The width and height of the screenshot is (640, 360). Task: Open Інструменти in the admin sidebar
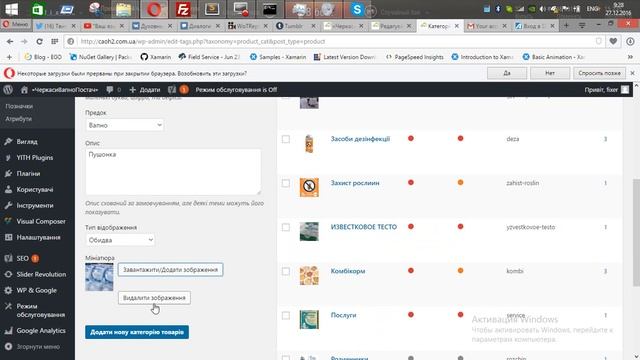click(35, 205)
